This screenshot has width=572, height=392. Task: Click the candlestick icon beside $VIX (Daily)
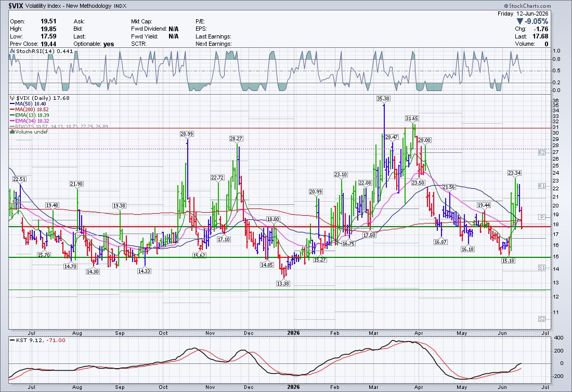(x=13, y=98)
